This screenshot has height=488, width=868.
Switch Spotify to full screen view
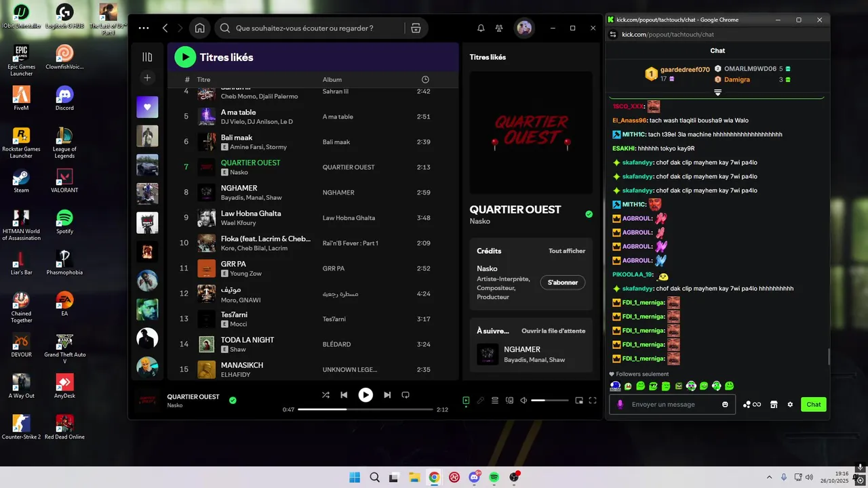(x=593, y=401)
